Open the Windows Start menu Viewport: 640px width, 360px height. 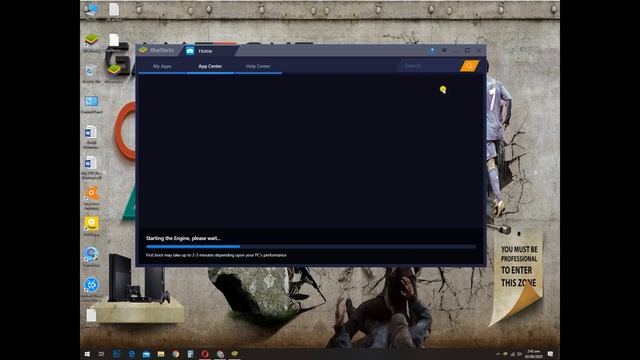tap(87, 354)
